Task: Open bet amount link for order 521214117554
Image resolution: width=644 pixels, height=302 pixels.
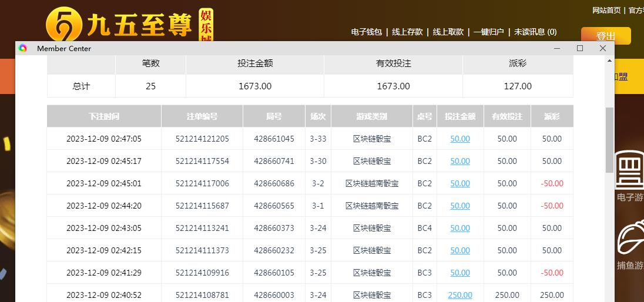Action: coord(460,161)
